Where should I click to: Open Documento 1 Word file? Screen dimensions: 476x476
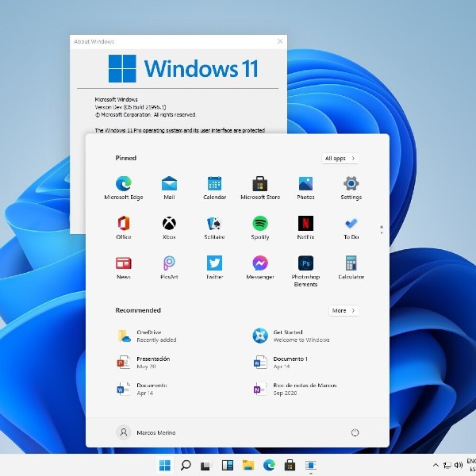281,363
